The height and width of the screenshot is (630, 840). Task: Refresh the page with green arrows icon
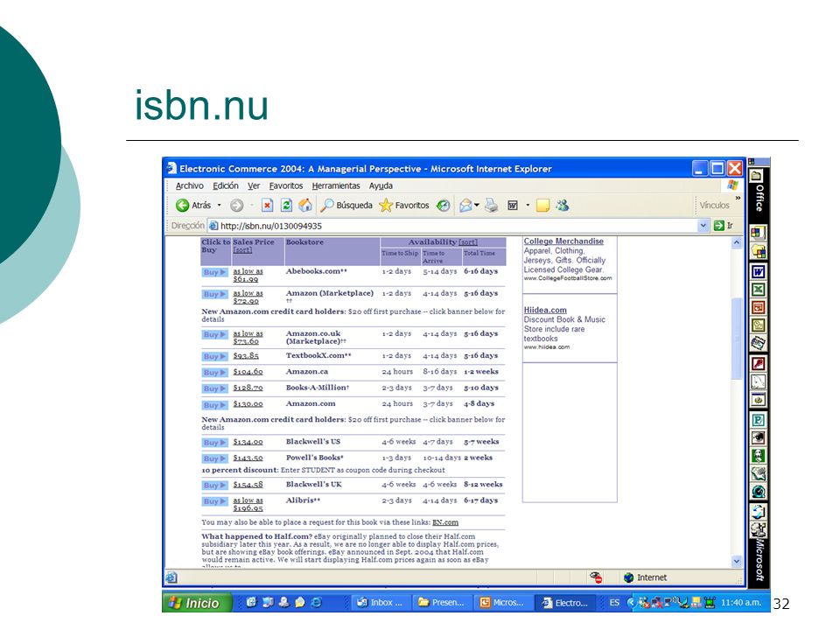click(287, 205)
